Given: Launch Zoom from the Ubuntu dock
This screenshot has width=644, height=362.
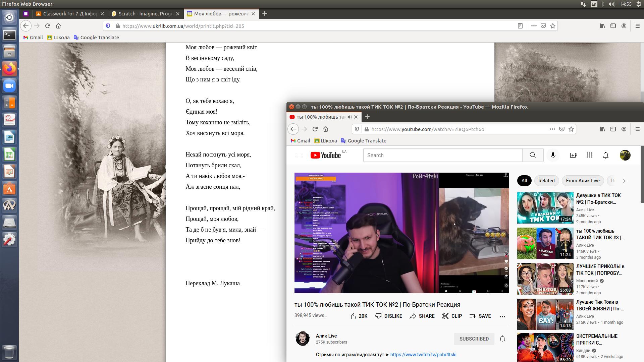Looking at the screenshot, I should click(x=9, y=86).
